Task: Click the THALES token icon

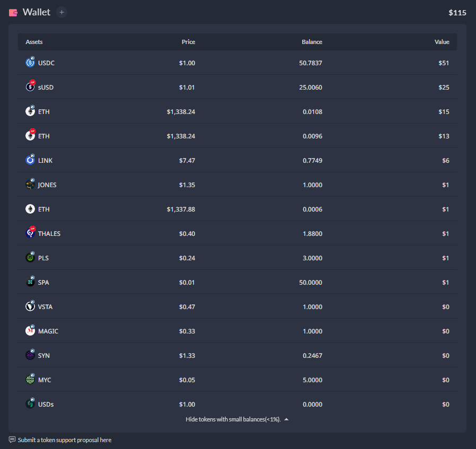Action: [30, 233]
